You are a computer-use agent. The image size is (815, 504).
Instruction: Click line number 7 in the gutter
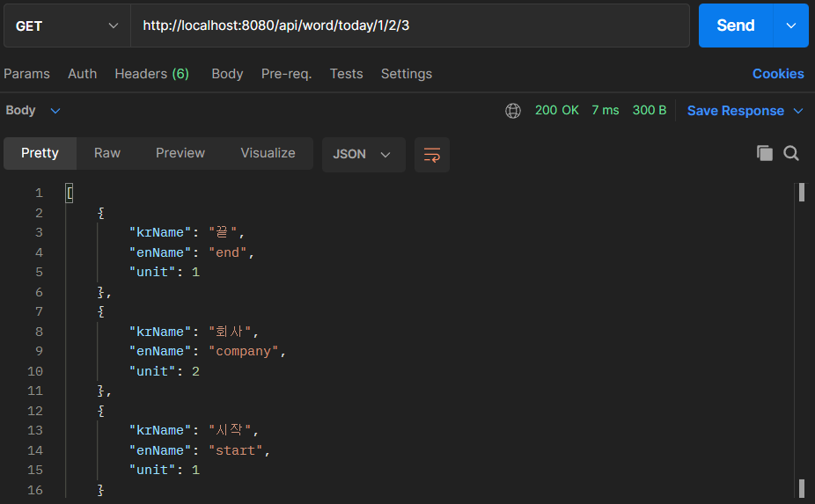(39, 311)
